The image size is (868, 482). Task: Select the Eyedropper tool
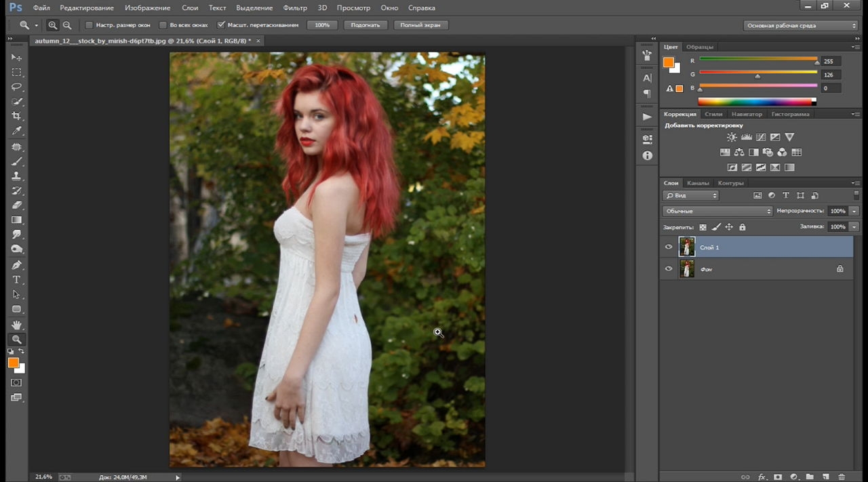(17, 131)
